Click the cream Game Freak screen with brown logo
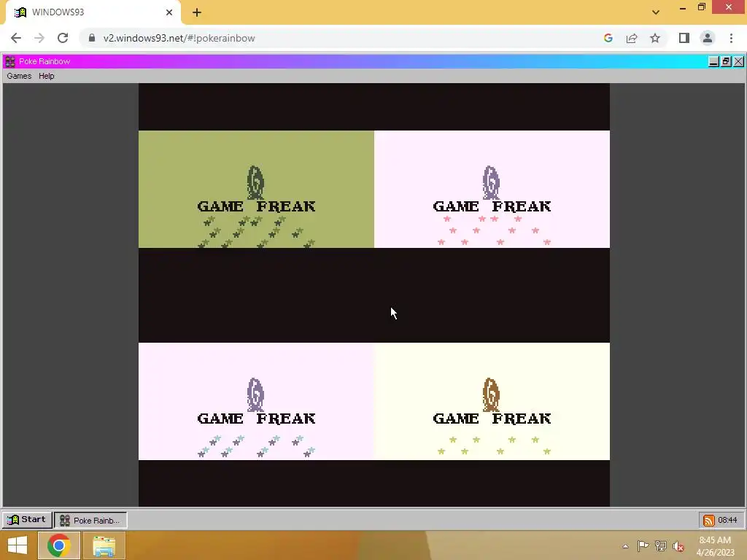Screen dimensions: 747x560 click(492, 401)
